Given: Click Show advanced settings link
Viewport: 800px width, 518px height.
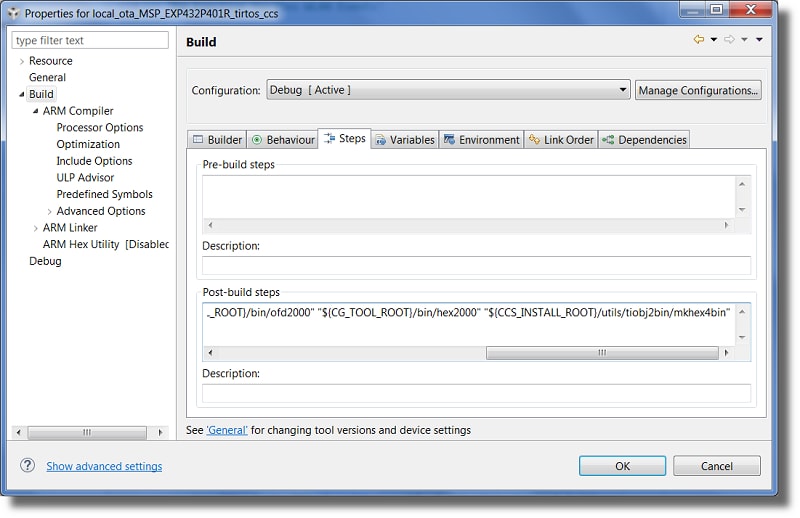Looking at the screenshot, I should tap(104, 466).
